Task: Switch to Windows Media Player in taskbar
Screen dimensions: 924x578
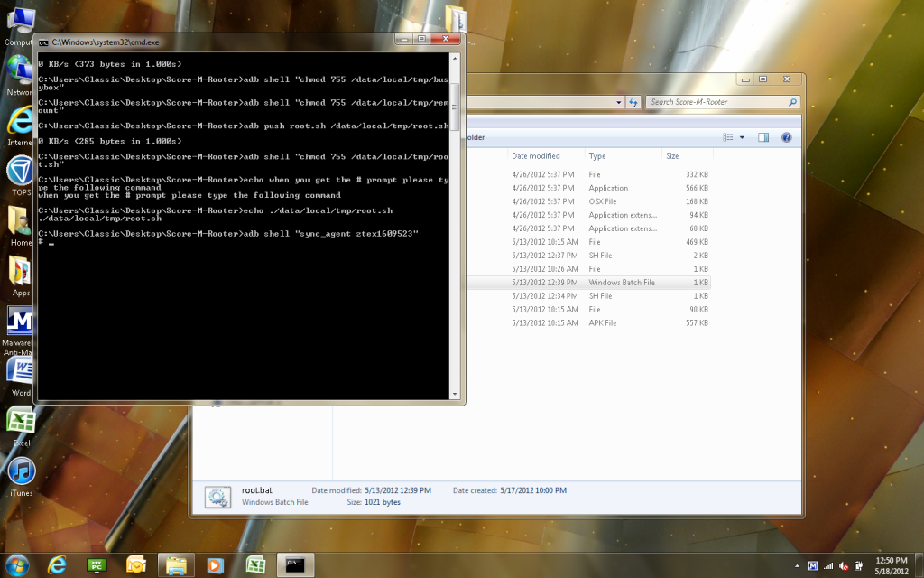Action: coord(216,564)
